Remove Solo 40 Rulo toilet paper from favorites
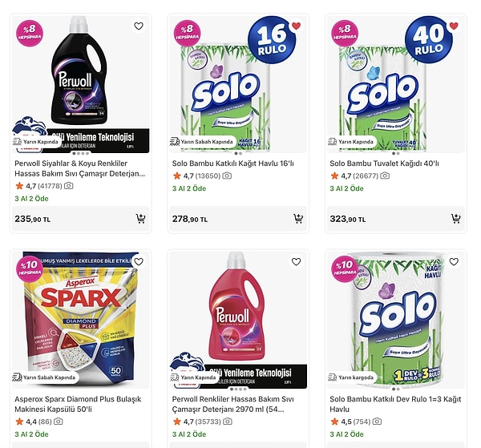This screenshot has width=481, height=448. coord(454,26)
